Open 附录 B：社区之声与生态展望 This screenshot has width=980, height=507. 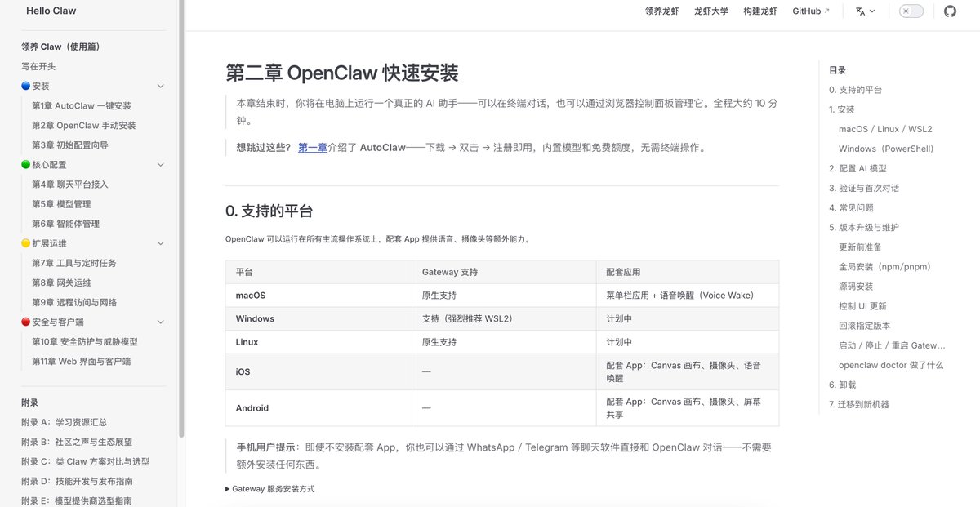tap(77, 442)
